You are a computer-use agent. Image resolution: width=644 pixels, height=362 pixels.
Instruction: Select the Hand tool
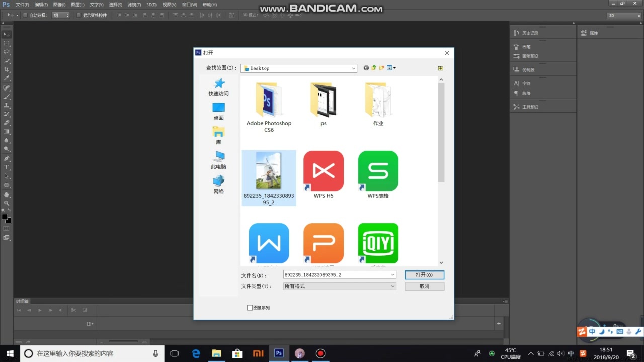pyautogui.click(x=7, y=194)
